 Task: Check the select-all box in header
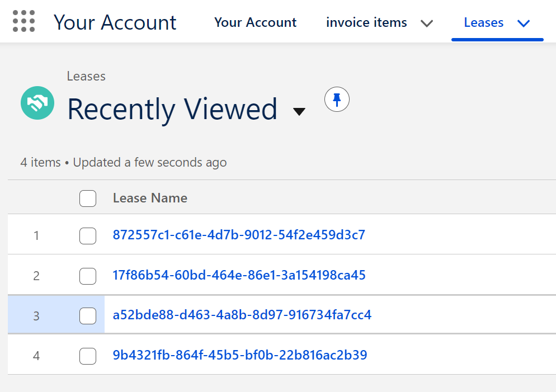[88, 198]
